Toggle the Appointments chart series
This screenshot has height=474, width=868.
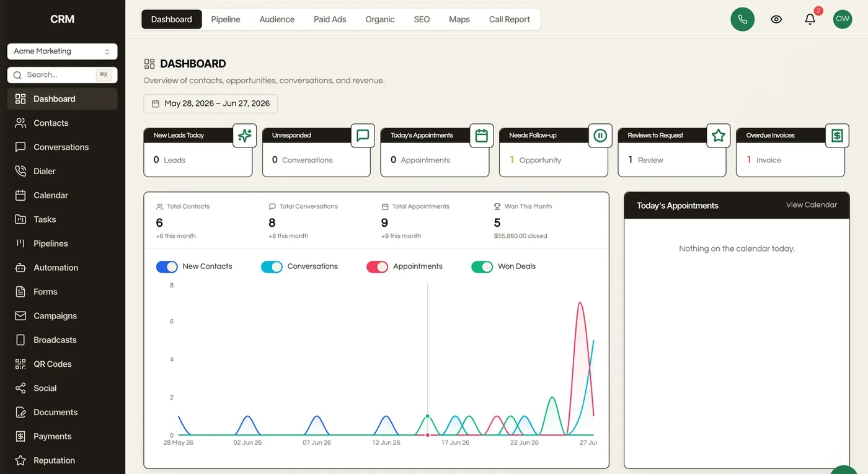click(x=377, y=266)
